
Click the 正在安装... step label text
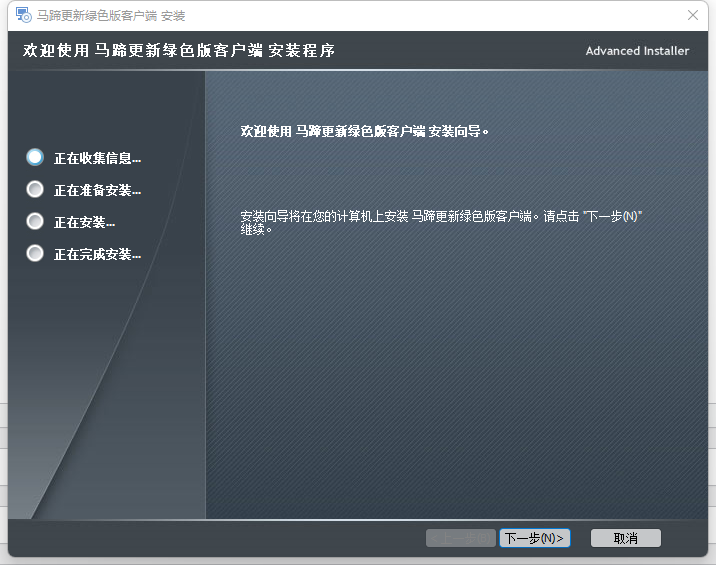(84, 222)
